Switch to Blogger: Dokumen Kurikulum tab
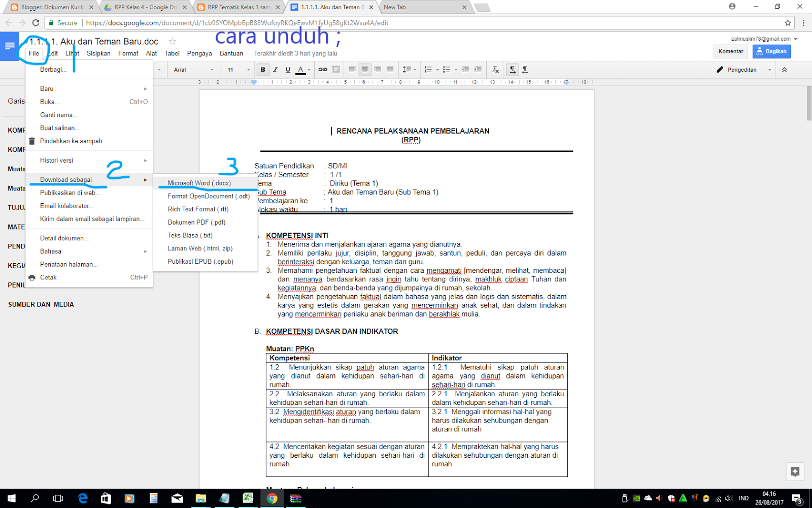Image resolution: width=812 pixels, height=508 pixels. pos(52,7)
